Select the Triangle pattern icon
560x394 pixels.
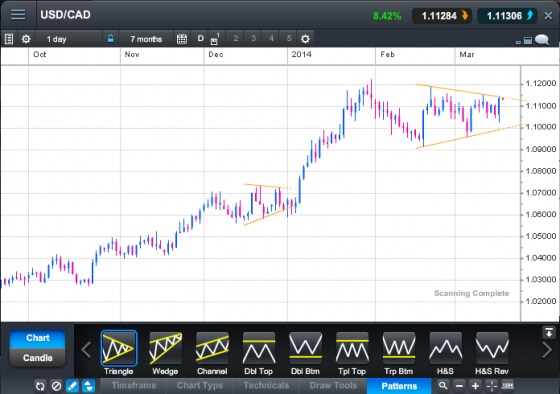tap(119, 348)
